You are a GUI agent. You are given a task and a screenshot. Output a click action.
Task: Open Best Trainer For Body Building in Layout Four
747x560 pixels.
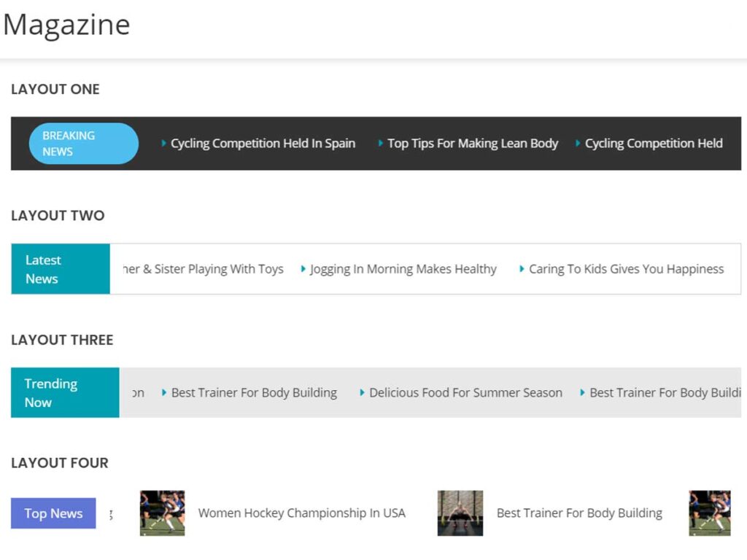pyautogui.click(x=579, y=513)
